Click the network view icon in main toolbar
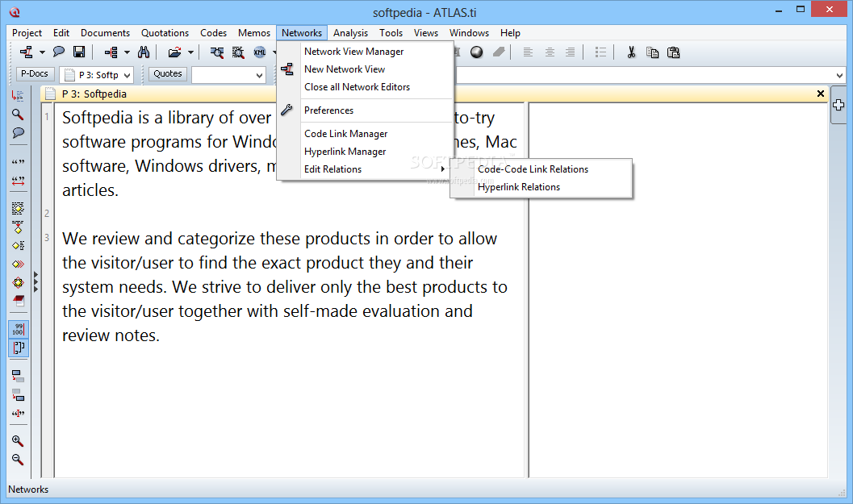The height and width of the screenshot is (504, 853). (26, 52)
